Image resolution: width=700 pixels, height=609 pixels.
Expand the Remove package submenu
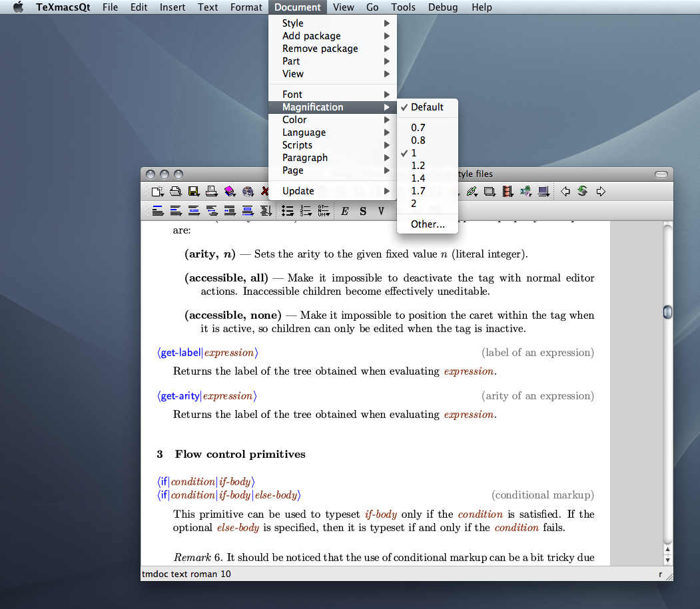(x=332, y=49)
